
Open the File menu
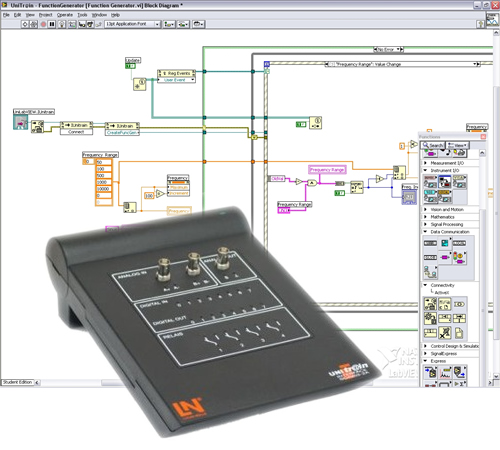[6, 15]
